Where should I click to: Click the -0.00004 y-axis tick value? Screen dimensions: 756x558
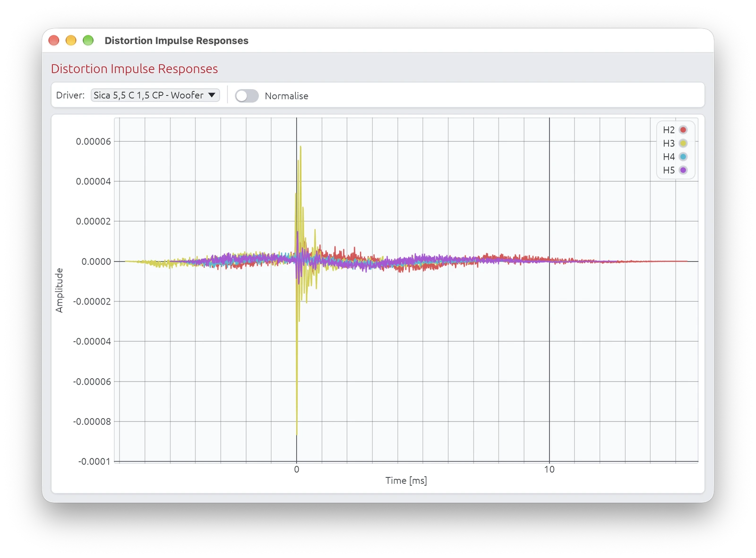(92, 341)
